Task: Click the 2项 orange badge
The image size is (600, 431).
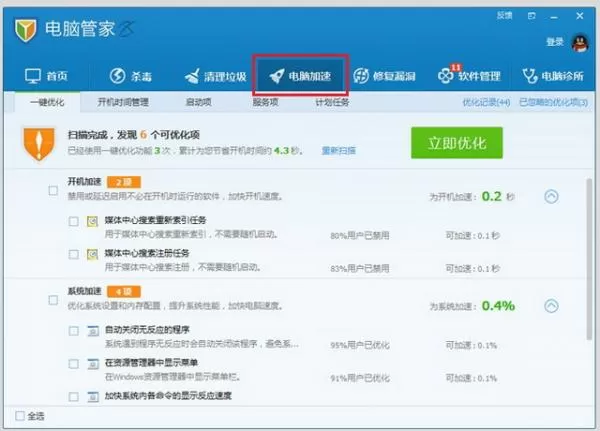Action: point(124,182)
